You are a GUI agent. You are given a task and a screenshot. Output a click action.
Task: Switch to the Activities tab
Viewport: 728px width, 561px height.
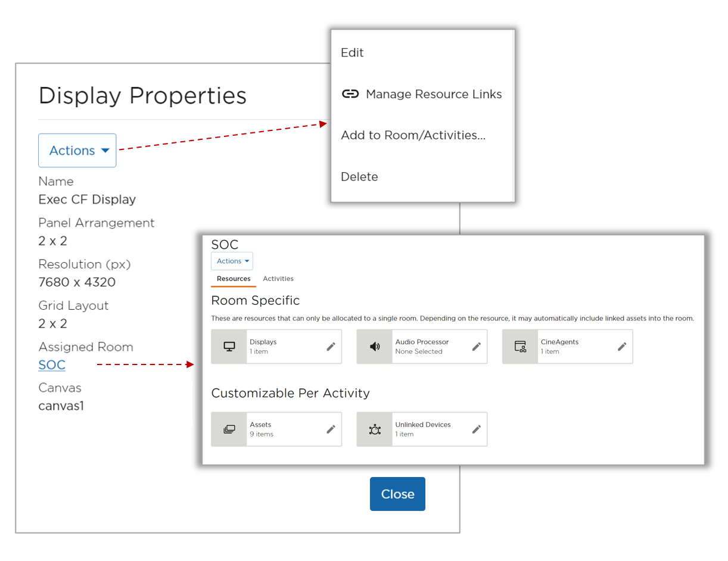pos(278,278)
